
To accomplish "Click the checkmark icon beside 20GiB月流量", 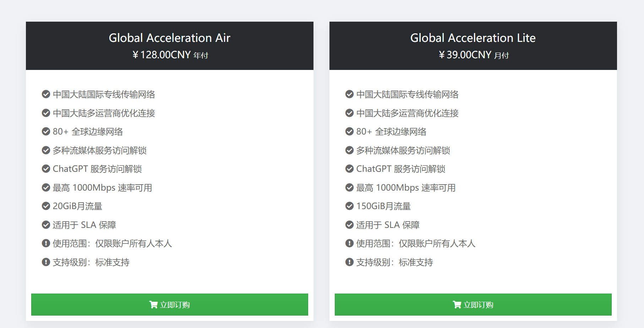I will [x=46, y=206].
